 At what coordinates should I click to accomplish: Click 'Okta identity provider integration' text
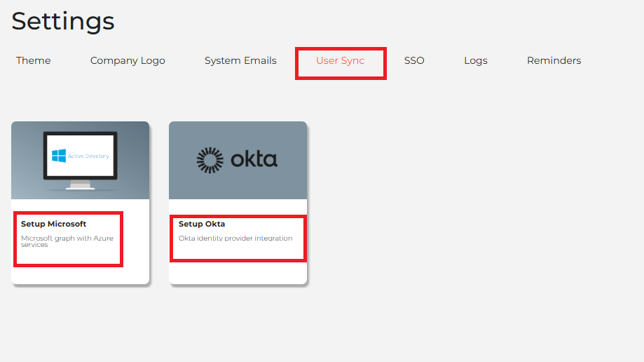click(235, 239)
